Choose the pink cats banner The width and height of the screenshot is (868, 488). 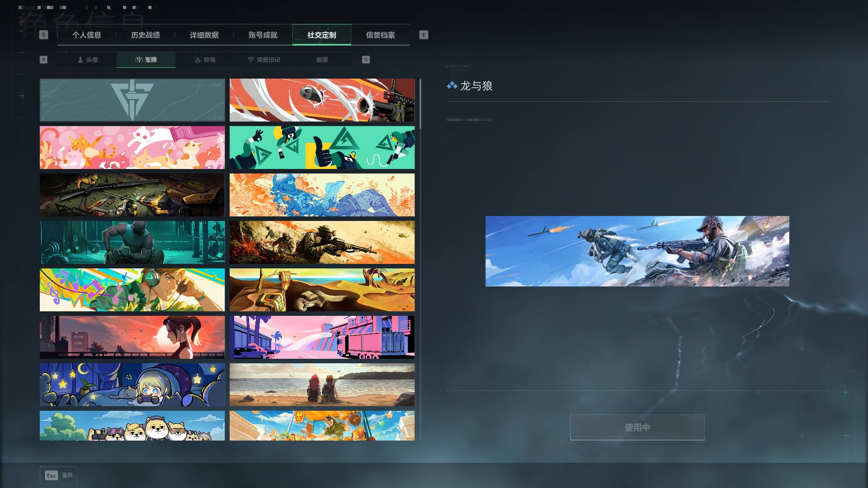click(x=132, y=148)
